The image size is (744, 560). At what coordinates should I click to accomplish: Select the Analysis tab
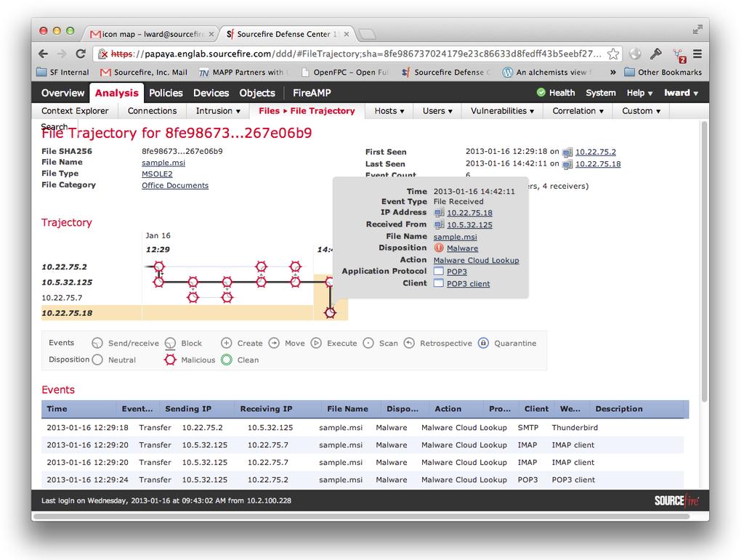coord(117,93)
